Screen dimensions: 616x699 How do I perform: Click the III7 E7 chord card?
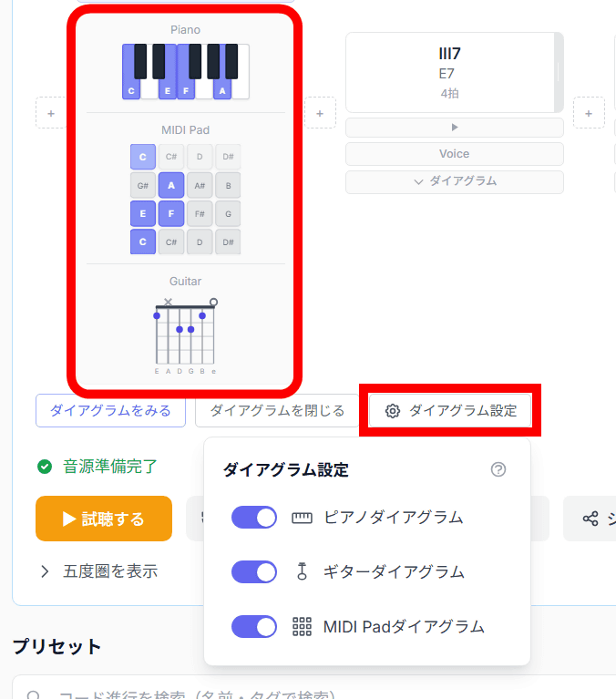pyautogui.click(x=450, y=72)
